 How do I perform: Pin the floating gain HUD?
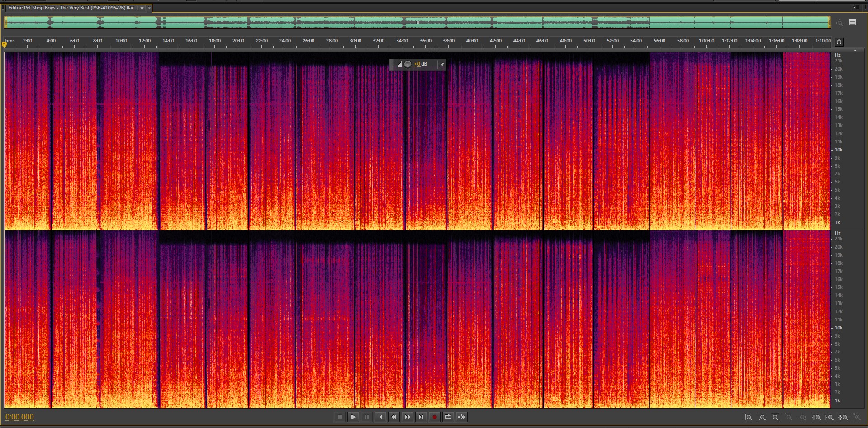point(441,65)
